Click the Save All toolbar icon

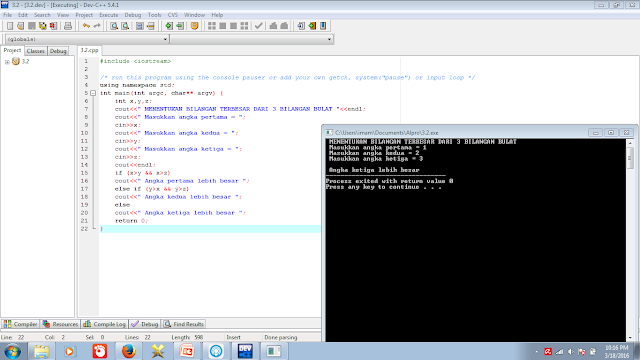[x=42, y=26]
